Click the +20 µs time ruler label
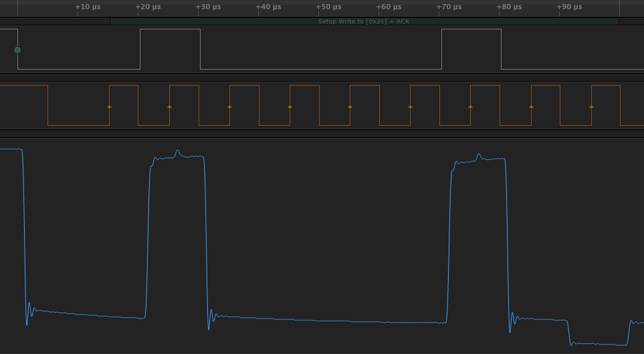644x354 pixels. tap(148, 7)
